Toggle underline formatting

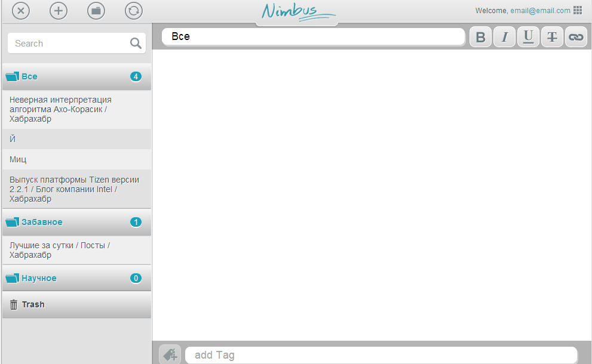(528, 37)
